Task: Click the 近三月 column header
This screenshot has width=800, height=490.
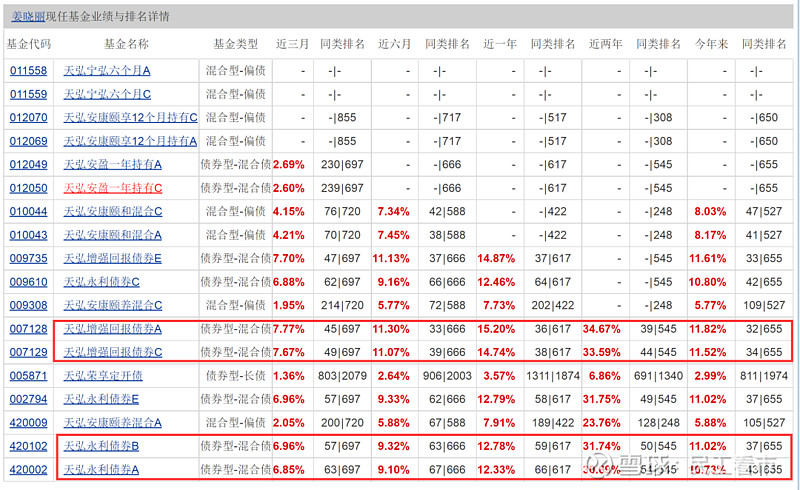Action: (x=292, y=44)
